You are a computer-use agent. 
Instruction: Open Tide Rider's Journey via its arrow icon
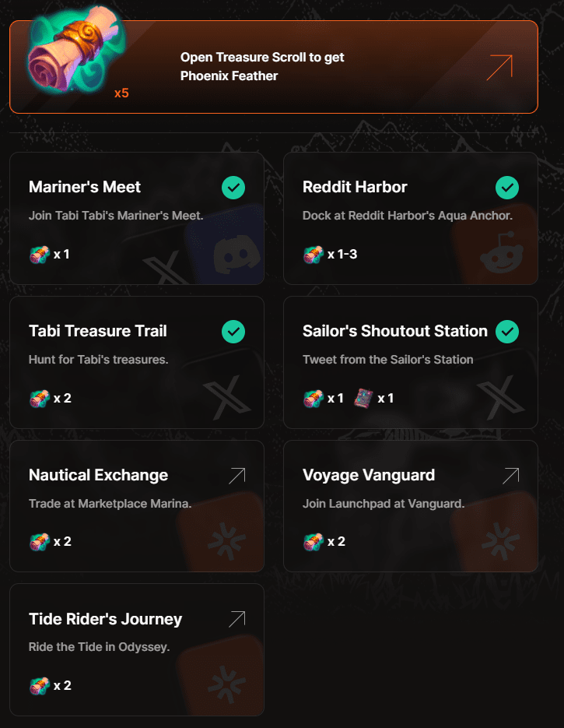click(x=236, y=620)
